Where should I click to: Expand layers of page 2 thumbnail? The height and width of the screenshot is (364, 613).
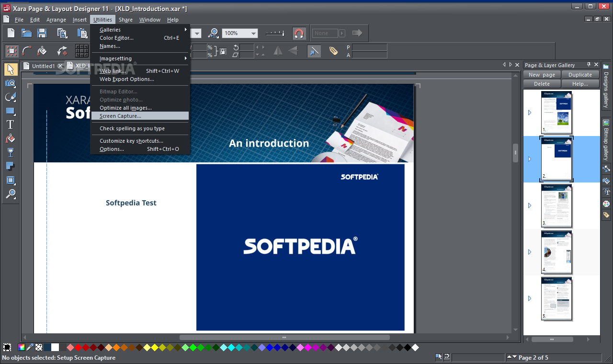530,159
